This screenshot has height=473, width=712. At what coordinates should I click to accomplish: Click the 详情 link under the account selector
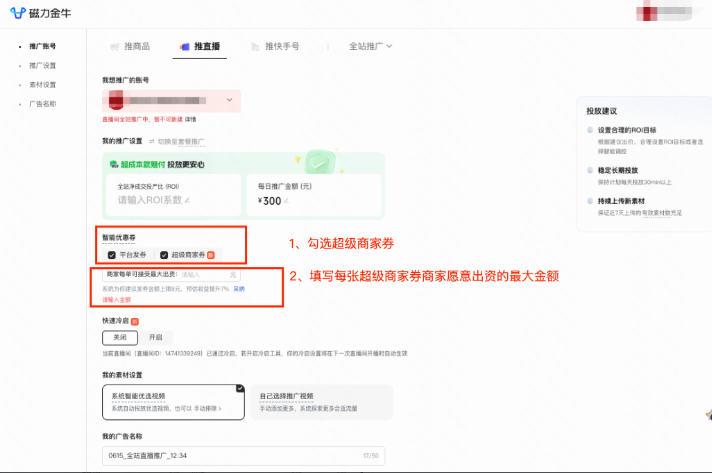click(190, 119)
